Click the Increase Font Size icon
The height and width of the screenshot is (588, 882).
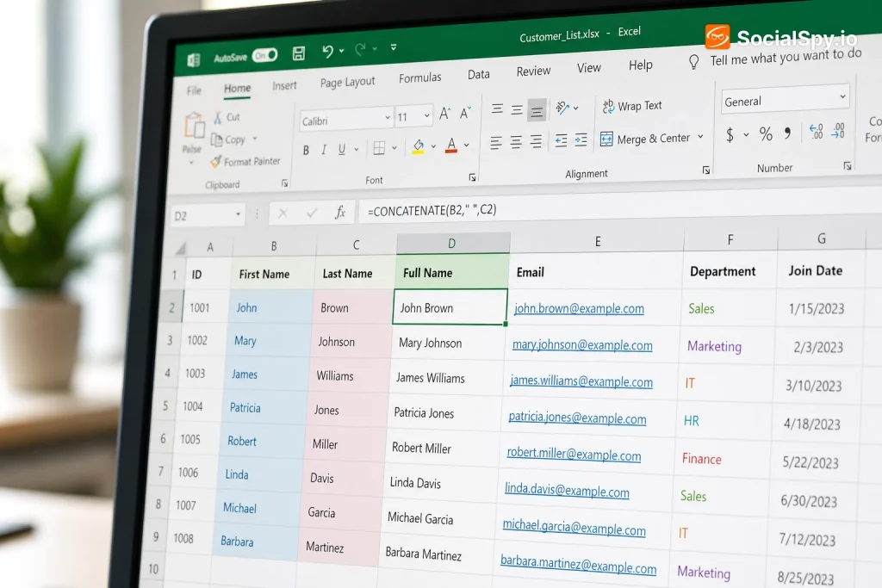[x=444, y=114]
